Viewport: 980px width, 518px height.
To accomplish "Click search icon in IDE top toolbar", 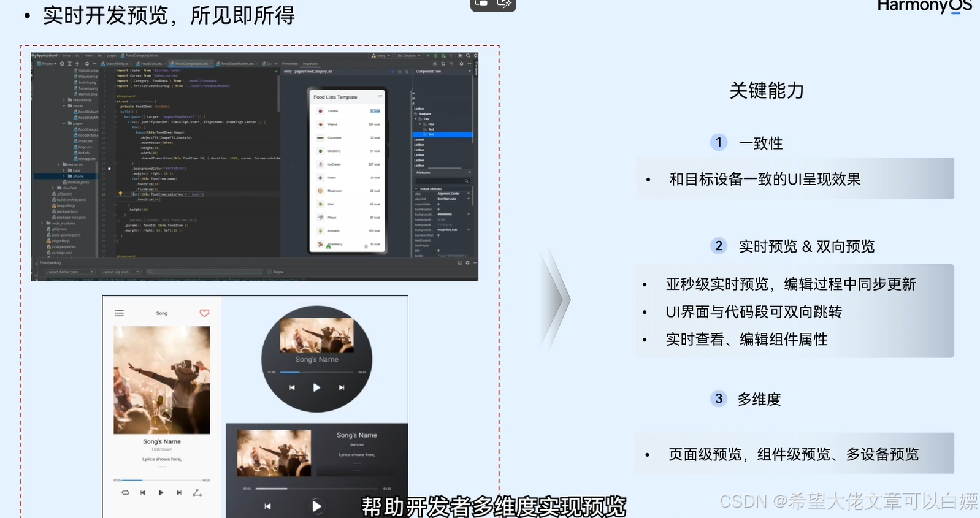I will pyautogui.click(x=468, y=56).
